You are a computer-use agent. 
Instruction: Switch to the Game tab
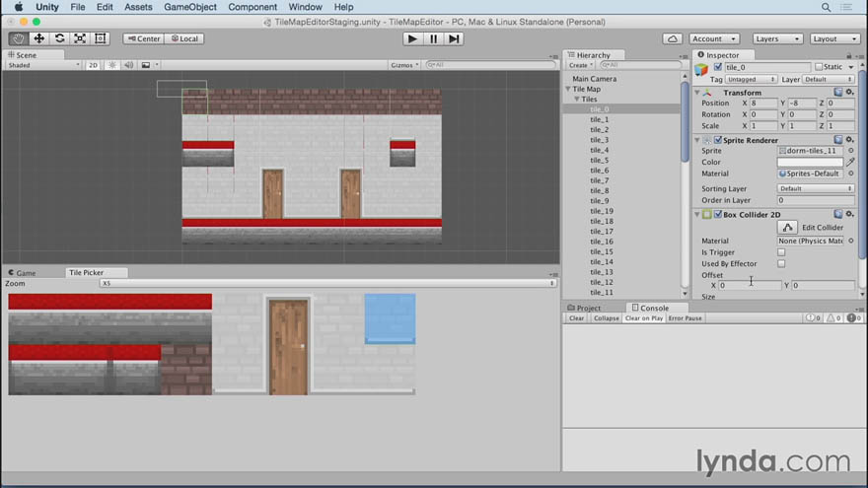pyautogui.click(x=22, y=273)
